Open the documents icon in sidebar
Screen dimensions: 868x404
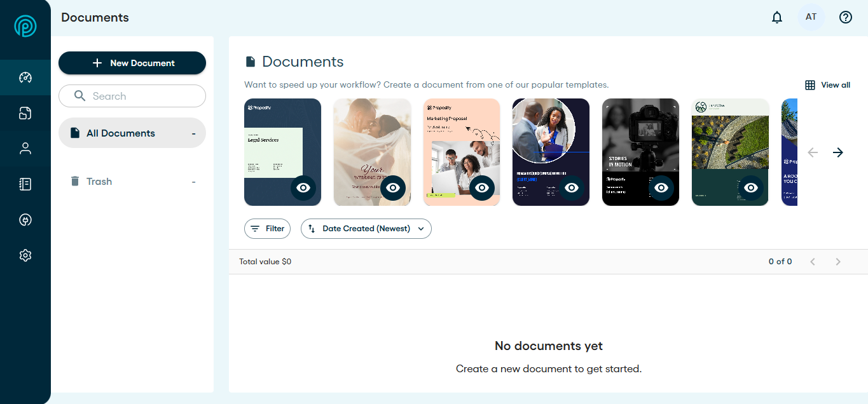pos(25,113)
